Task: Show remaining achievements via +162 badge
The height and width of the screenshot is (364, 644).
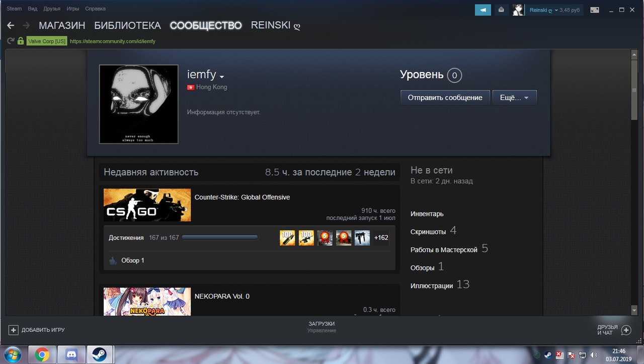Action: click(x=381, y=238)
